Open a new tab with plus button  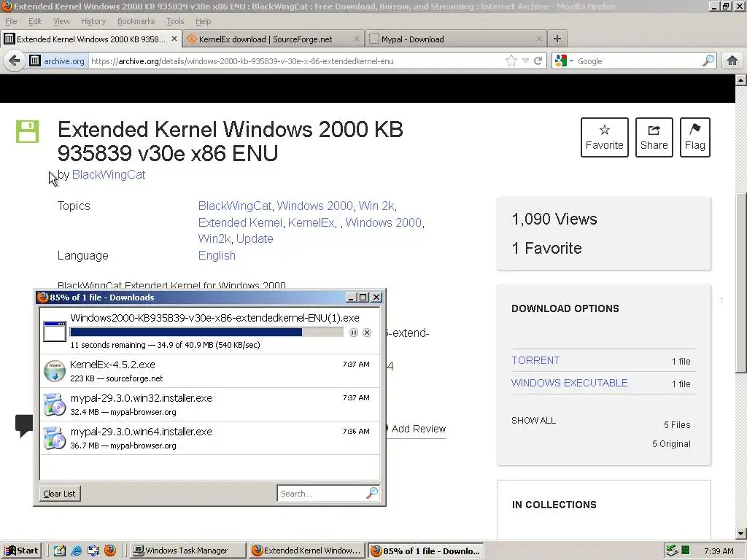[557, 39]
